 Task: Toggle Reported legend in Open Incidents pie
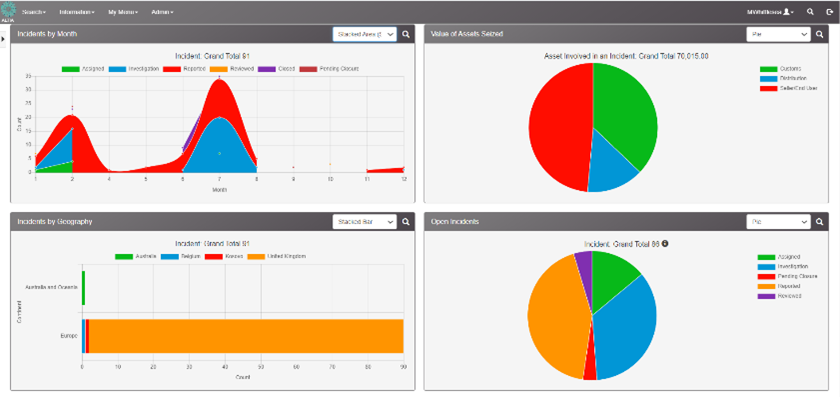[779, 286]
